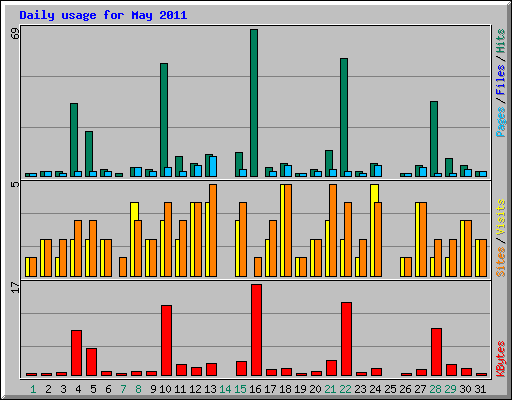Click the 'Hits' legend label
Image resolution: width=512 pixels, height=400 pixels.
[501, 41]
